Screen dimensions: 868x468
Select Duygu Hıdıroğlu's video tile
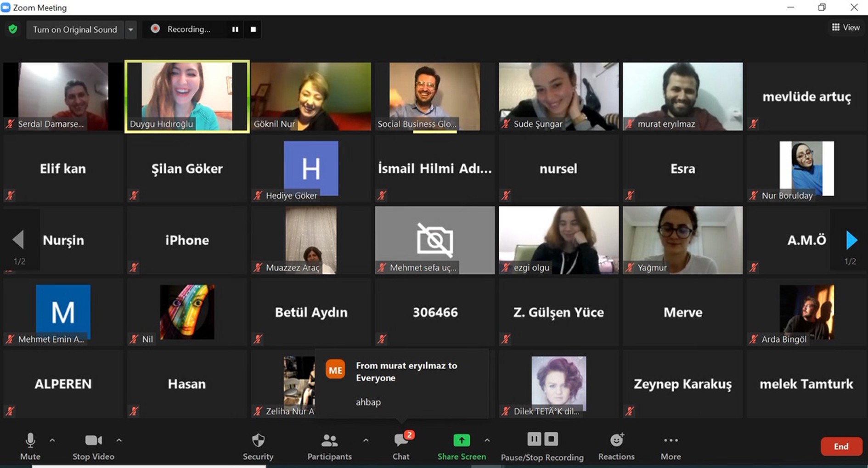pos(187,96)
